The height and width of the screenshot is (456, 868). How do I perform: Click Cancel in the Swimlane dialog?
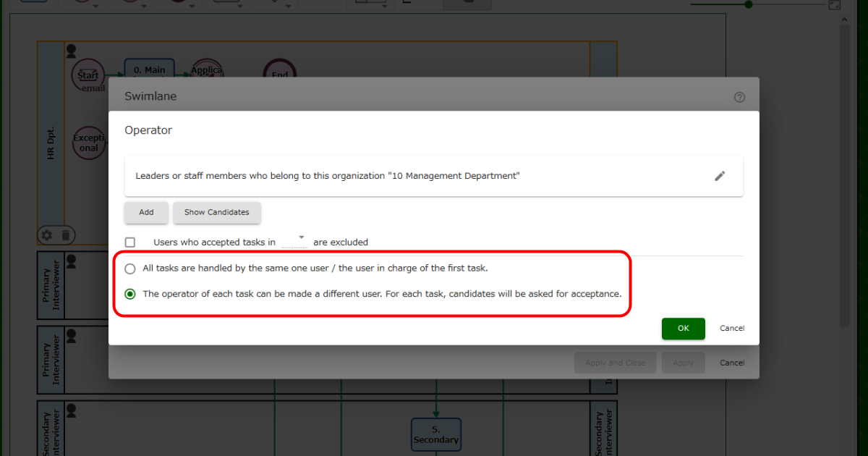[731, 363]
